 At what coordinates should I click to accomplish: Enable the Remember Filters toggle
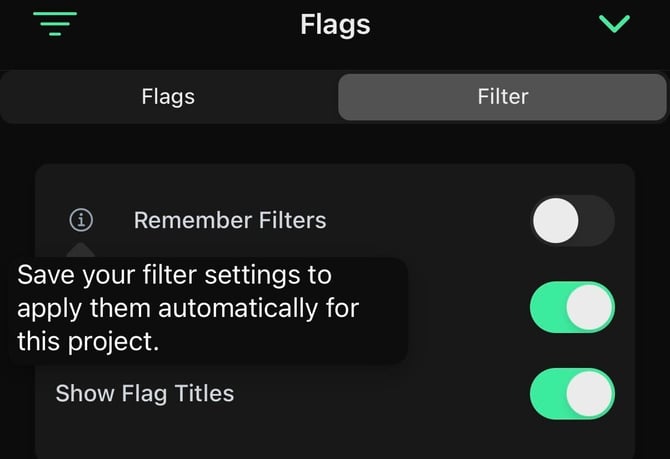coord(572,220)
